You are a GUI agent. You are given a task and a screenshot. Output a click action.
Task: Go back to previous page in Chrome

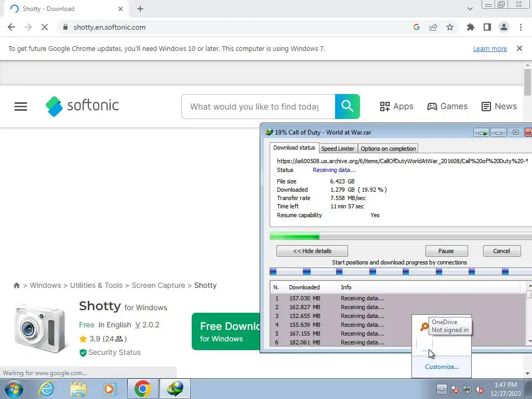click(11, 27)
